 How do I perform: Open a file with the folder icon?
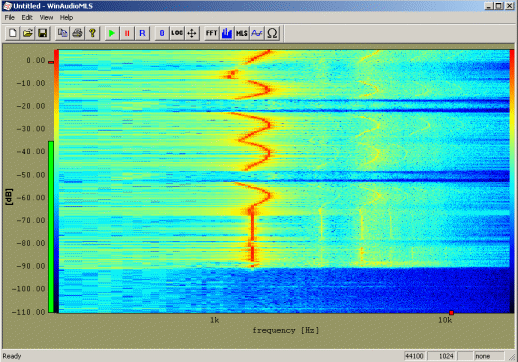pyautogui.click(x=28, y=33)
